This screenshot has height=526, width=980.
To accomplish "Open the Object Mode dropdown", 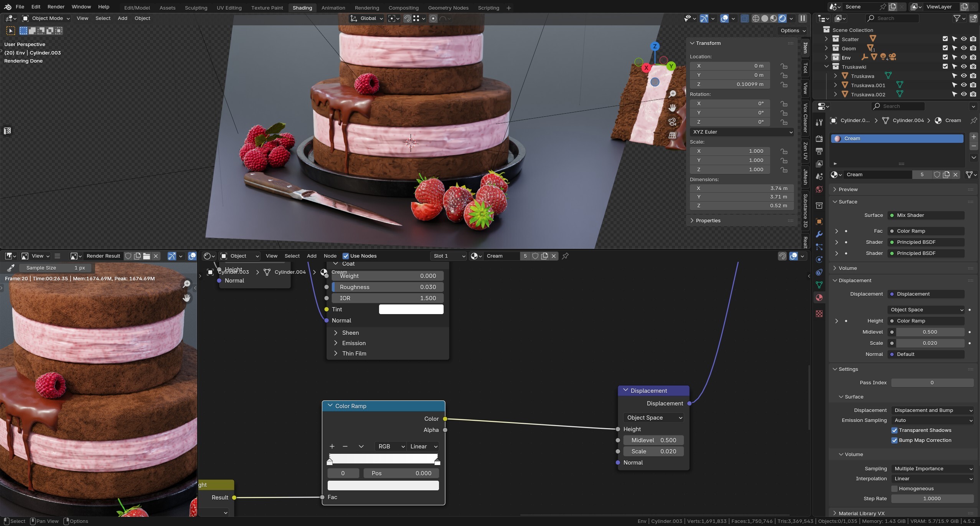I will coord(46,18).
